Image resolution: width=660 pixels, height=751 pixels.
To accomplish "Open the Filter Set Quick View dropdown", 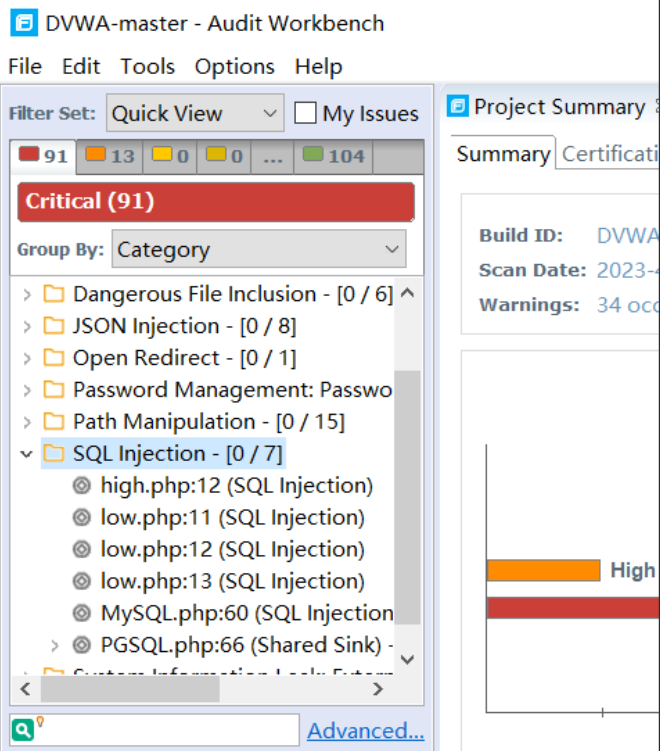I will pos(195,114).
